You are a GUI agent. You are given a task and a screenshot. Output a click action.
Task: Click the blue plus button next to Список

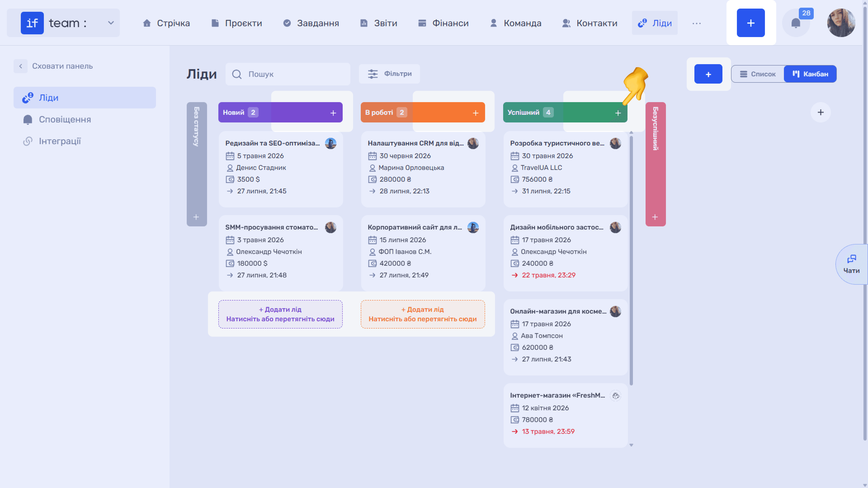pyautogui.click(x=708, y=74)
